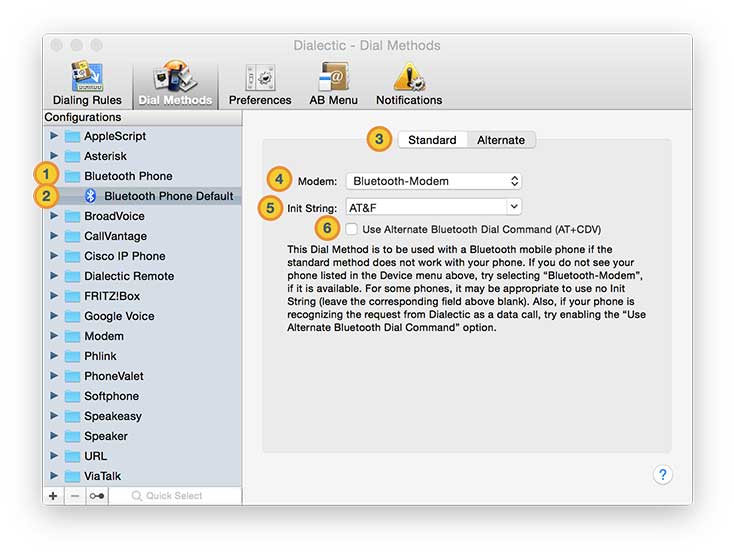Open the Dialing Rules toolbar pane

pyautogui.click(x=87, y=83)
